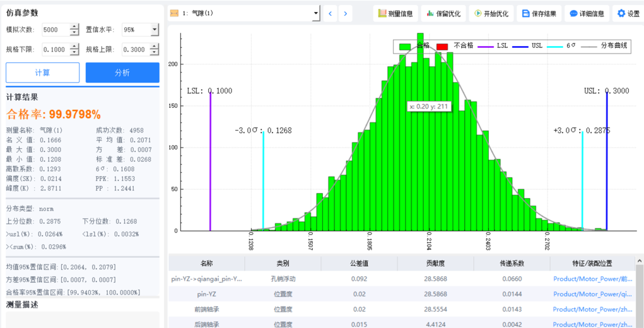Increase 模拟次数 with the up stepper
644x328 pixels.
tap(74, 26)
